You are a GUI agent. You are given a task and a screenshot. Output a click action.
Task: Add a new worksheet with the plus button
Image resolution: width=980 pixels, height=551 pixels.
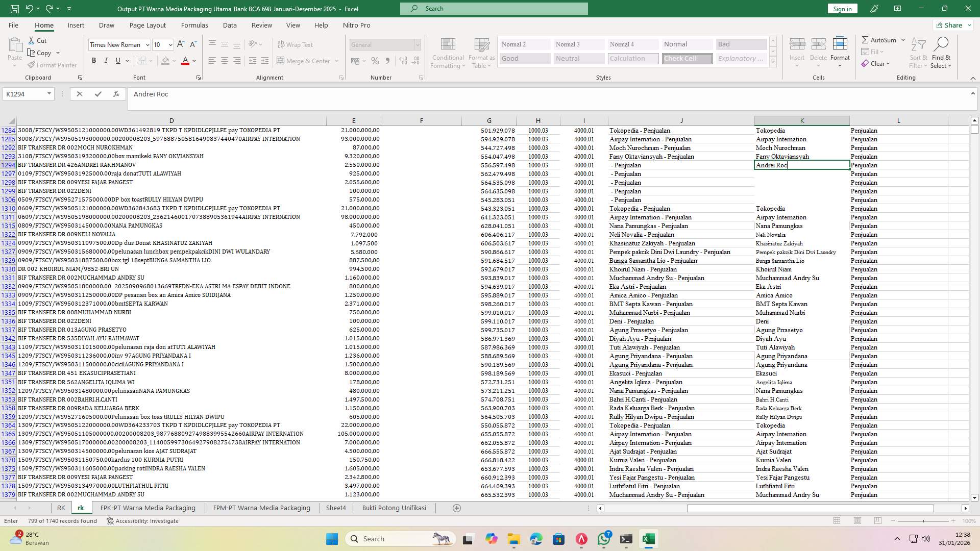(457, 508)
